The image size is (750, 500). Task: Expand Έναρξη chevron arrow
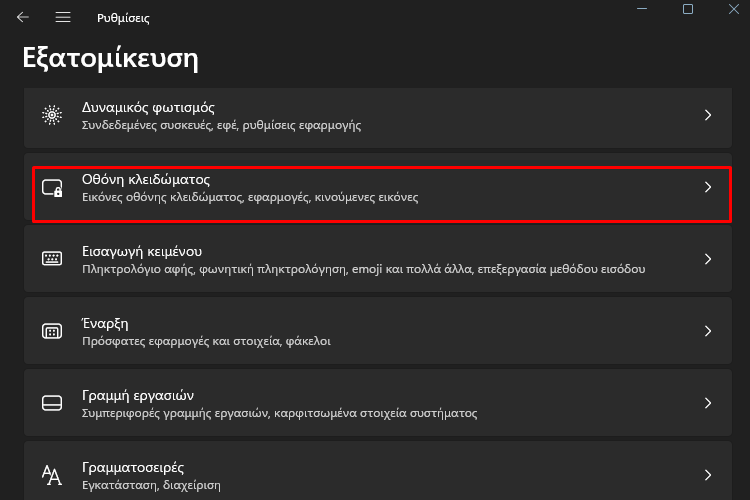tap(708, 331)
